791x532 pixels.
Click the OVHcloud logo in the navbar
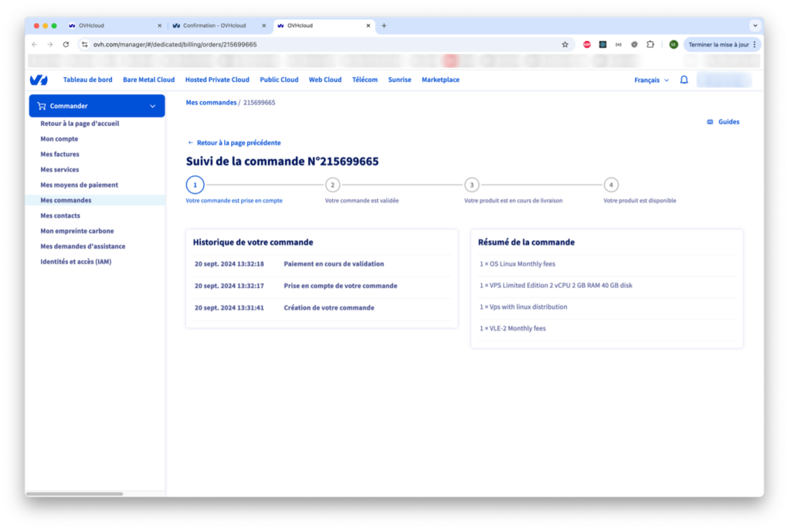pos(39,80)
